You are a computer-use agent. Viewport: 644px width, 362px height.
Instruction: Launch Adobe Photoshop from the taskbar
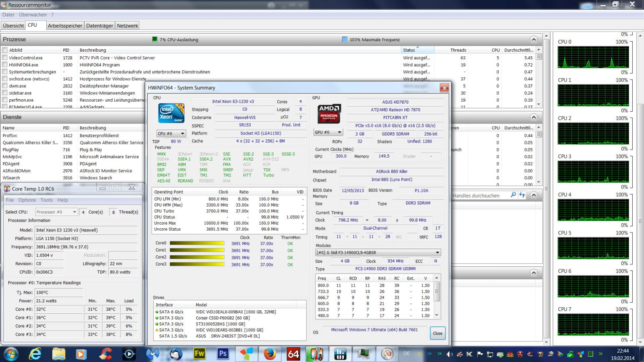(x=223, y=354)
